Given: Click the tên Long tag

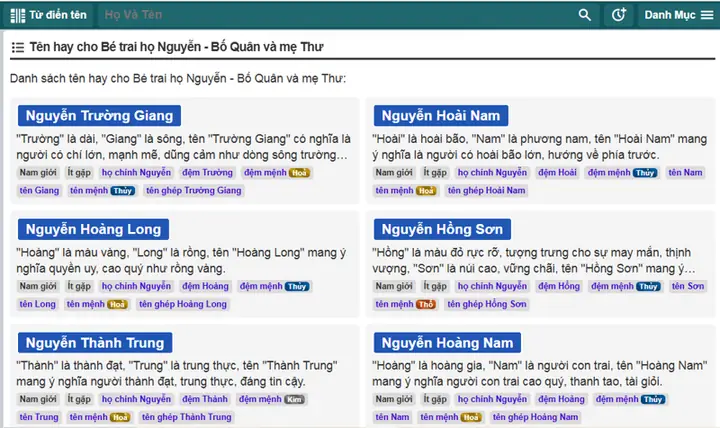Looking at the screenshot, I should point(37,304).
